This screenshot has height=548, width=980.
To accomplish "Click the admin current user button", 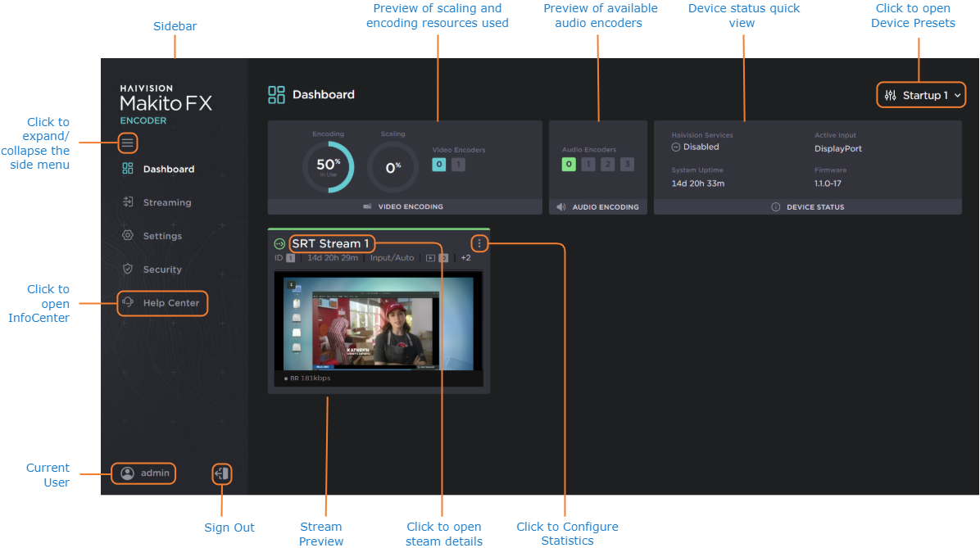I will pos(145,473).
